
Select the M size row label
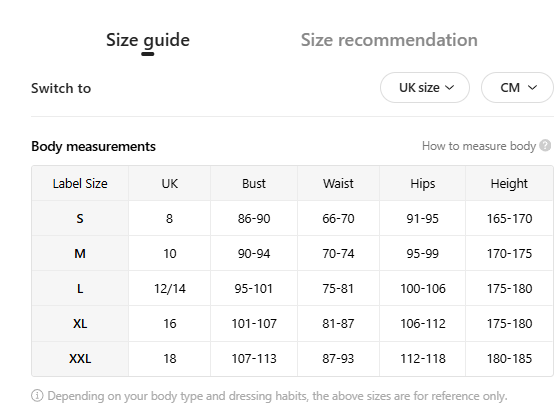[x=80, y=253]
